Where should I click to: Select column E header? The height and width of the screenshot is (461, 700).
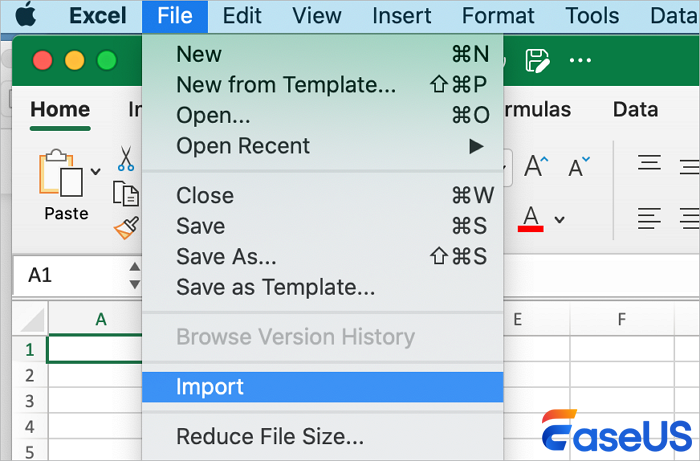(537, 319)
